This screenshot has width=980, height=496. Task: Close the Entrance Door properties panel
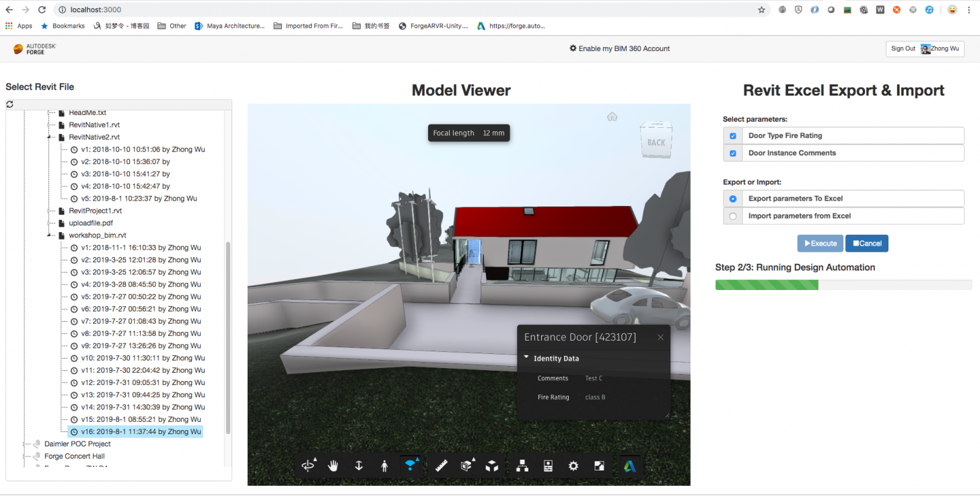pos(660,337)
